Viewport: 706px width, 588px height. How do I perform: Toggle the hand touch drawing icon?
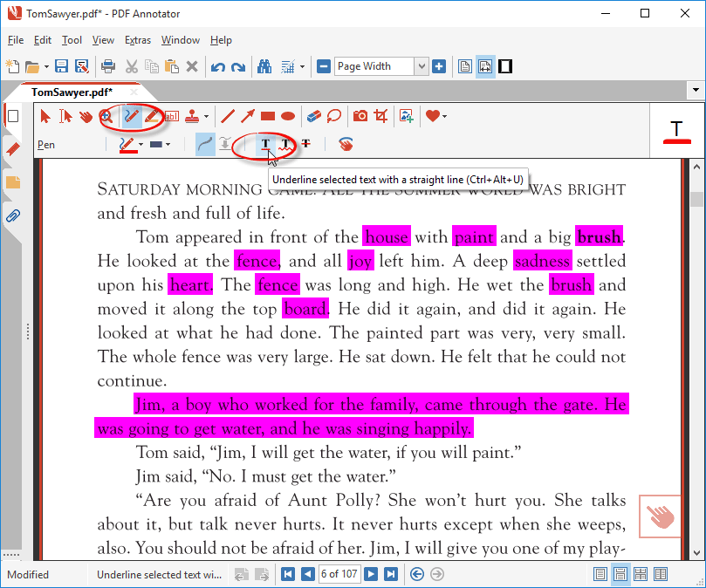coord(346,145)
